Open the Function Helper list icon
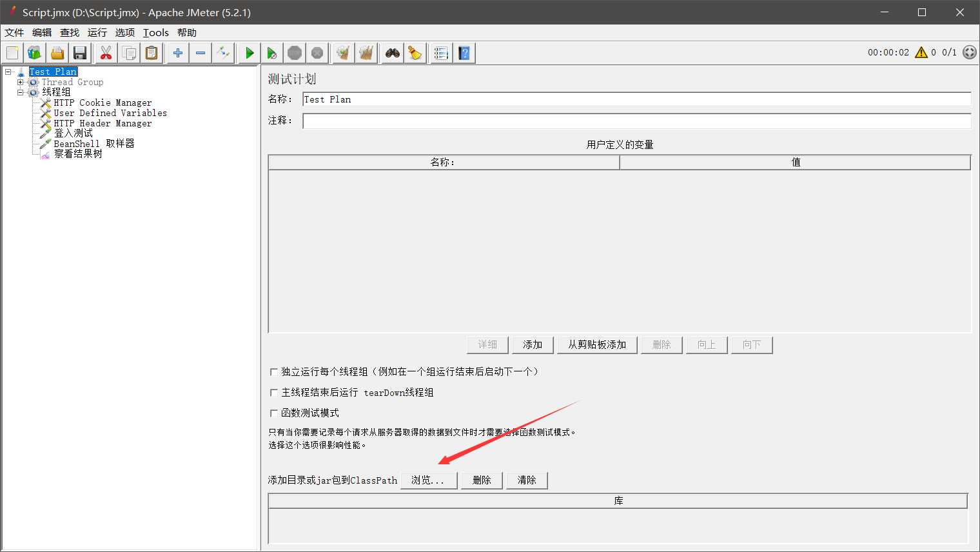The height and width of the screenshot is (552, 980). [442, 53]
